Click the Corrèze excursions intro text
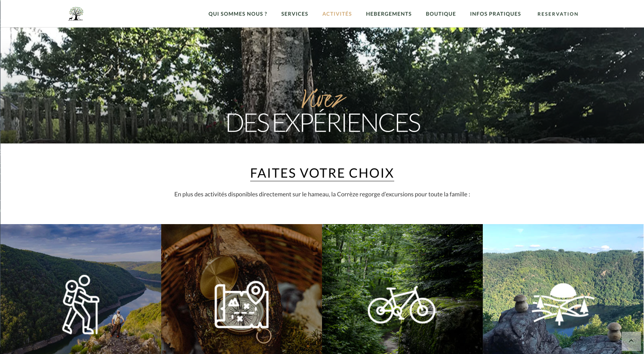This screenshot has width=644, height=354. coord(322,194)
